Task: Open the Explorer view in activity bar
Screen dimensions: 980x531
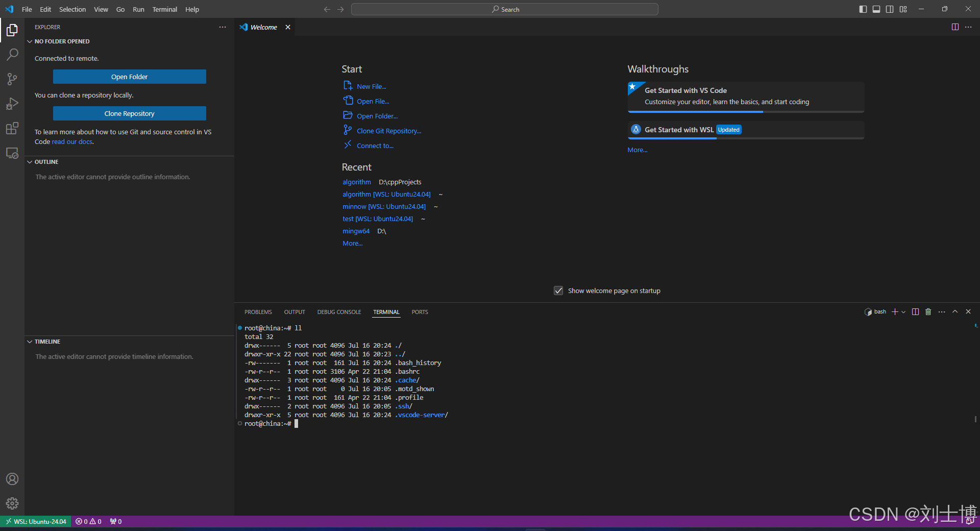Action: coord(12,30)
